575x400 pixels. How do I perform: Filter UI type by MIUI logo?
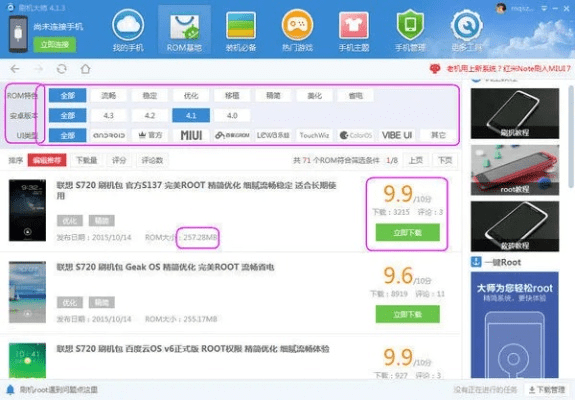(x=191, y=135)
